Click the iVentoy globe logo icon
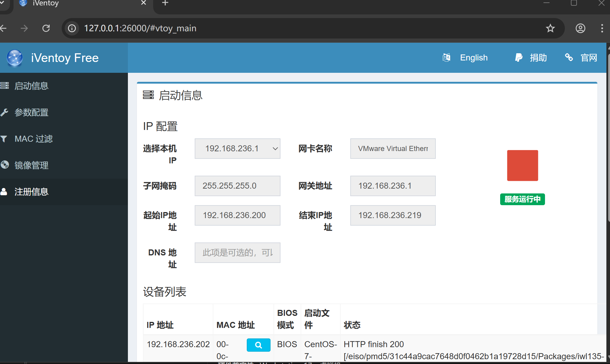 click(14, 58)
